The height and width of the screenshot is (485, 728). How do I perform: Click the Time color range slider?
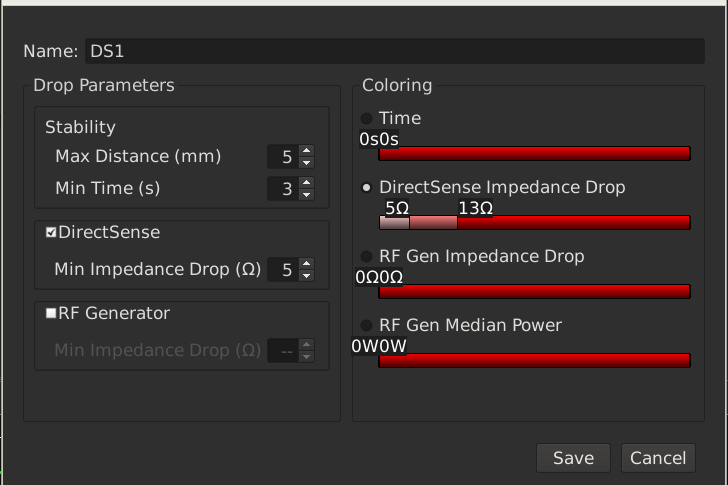[534, 153]
